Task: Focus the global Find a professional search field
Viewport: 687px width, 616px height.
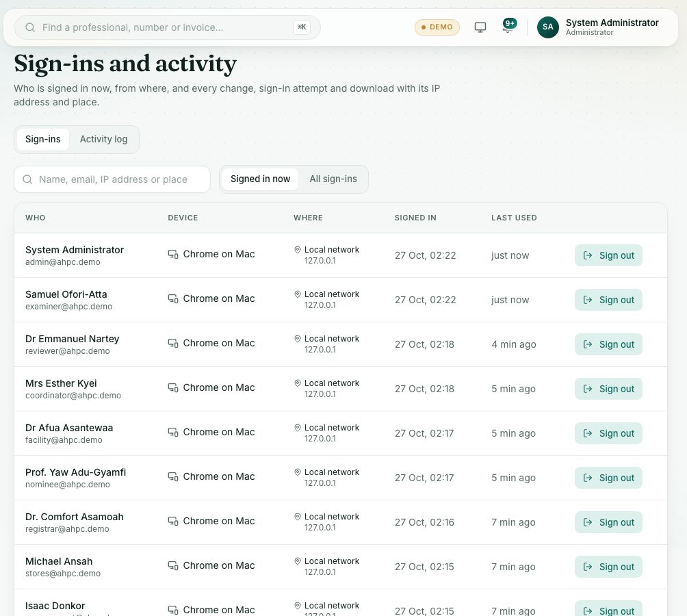Action: point(168,27)
